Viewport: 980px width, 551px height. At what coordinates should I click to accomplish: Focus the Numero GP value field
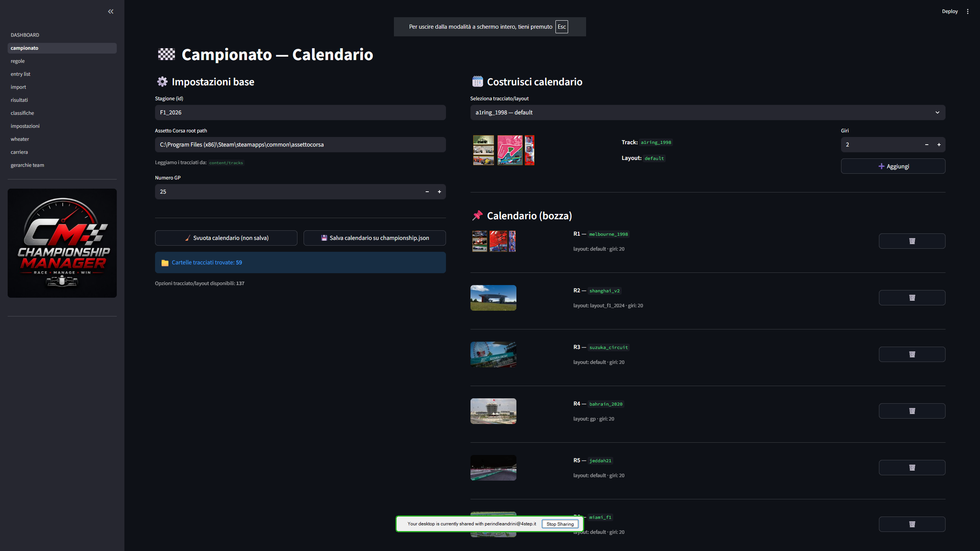click(x=288, y=192)
